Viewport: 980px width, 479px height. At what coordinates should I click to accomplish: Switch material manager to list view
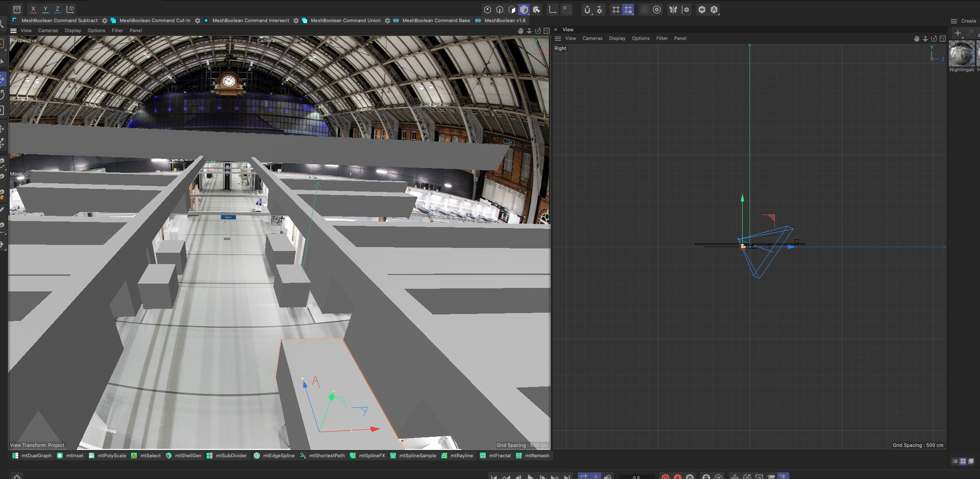[955, 461]
